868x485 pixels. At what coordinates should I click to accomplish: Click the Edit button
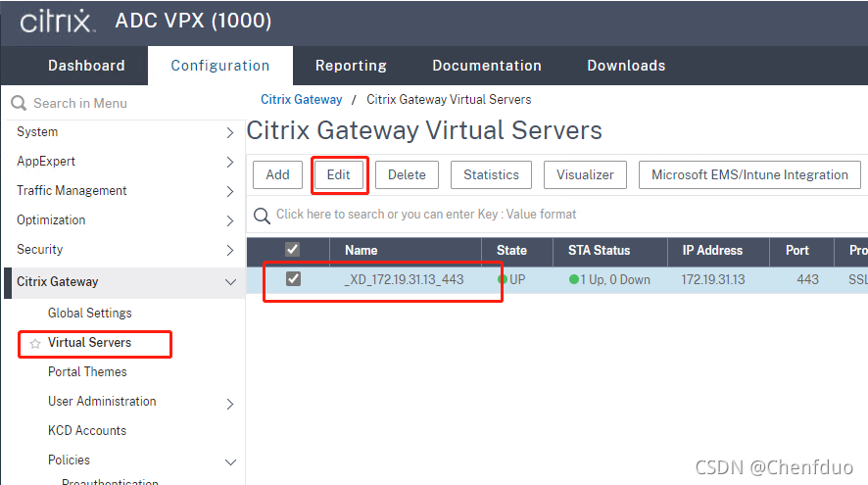pyautogui.click(x=339, y=175)
